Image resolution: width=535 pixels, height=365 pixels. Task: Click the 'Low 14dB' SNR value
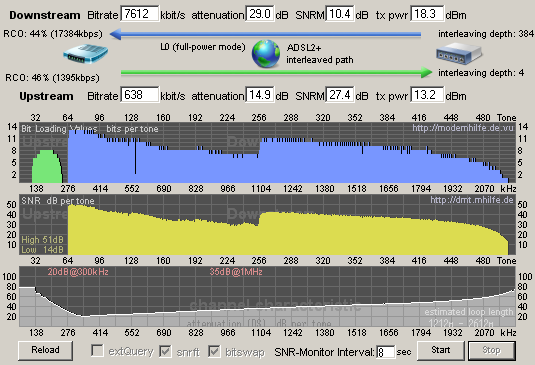42,250
